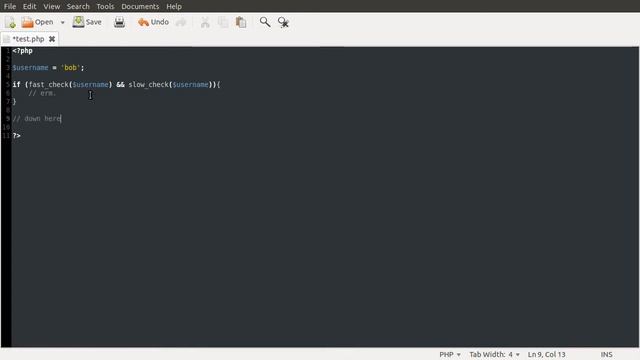Image resolution: width=640 pixels, height=360 pixels.
Task: Click the Ln 9, Col 13 indicator
Action: (547, 354)
